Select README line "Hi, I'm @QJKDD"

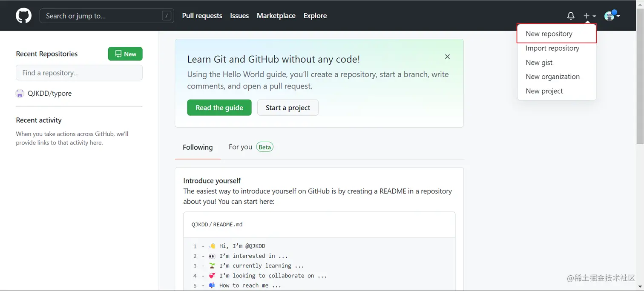tap(242, 246)
